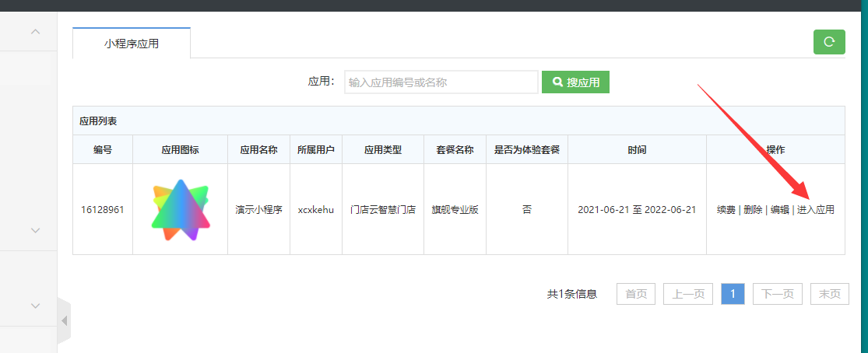This screenshot has width=868, height=353.
Task: Select page 1 in the pagination
Action: point(733,294)
